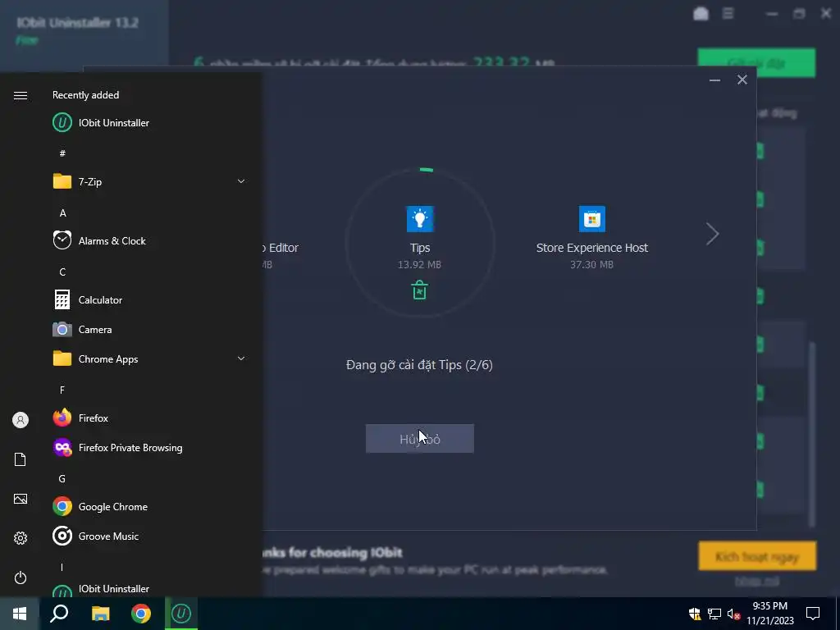Screen dimensions: 840x630
Task: Open Chrome Apps folder entry
Action: click(x=150, y=359)
